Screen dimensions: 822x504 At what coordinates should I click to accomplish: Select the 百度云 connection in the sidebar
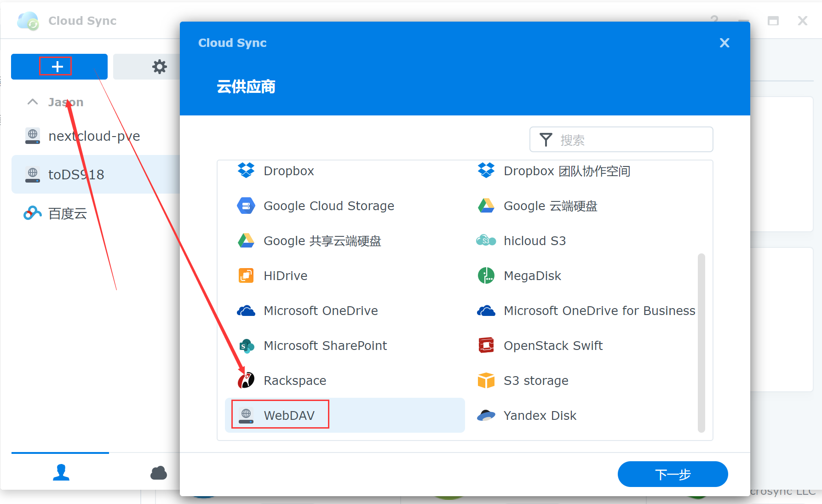coord(67,213)
